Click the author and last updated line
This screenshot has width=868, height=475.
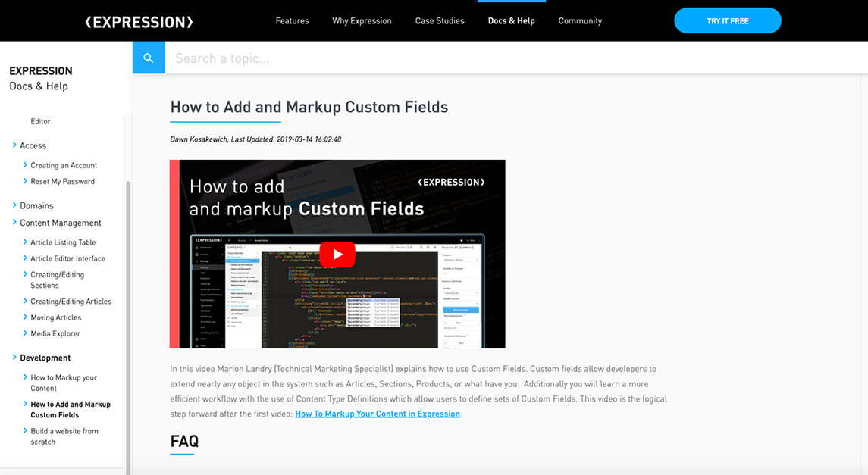click(x=255, y=139)
